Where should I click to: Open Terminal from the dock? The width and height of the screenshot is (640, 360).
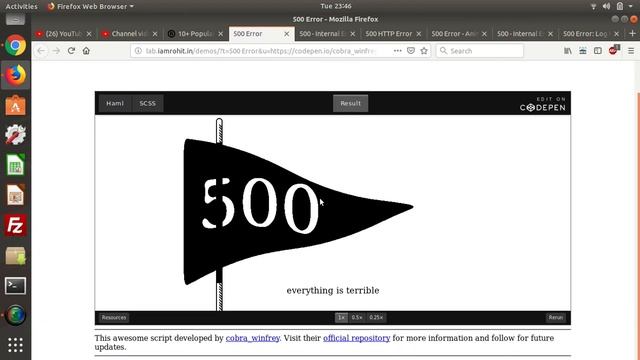click(x=16, y=285)
